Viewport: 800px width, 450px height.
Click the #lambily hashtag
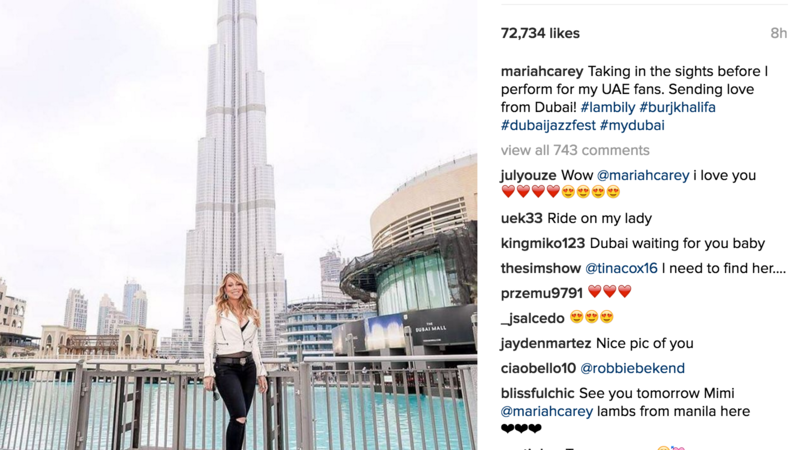(x=608, y=108)
